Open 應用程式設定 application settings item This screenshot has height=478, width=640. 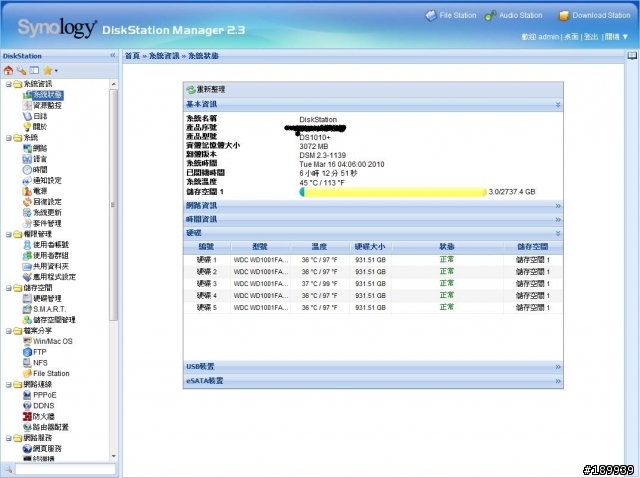tap(49, 277)
